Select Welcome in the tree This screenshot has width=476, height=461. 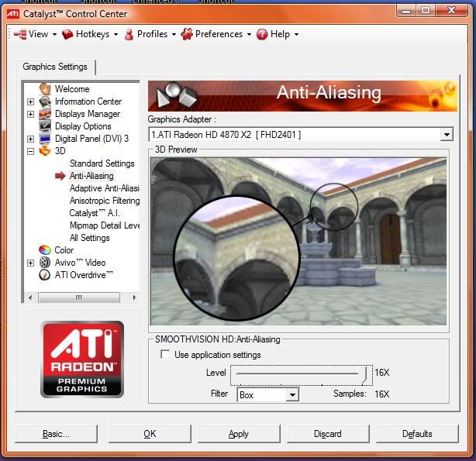click(72, 89)
